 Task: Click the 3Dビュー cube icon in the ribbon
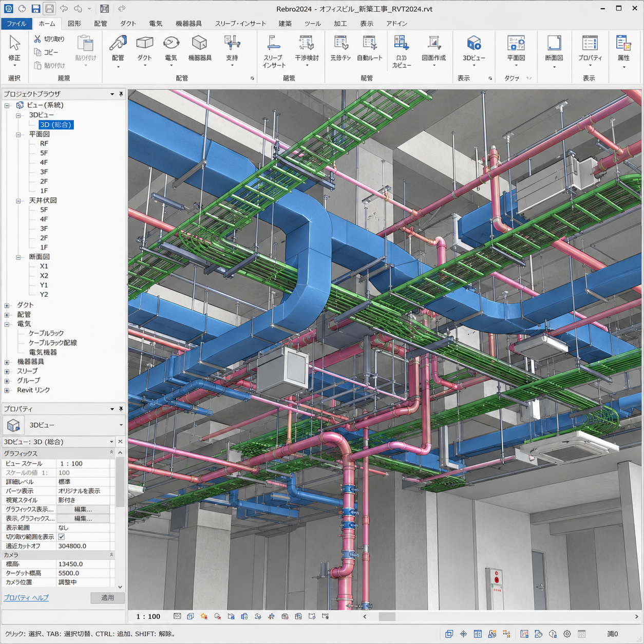[473, 43]
